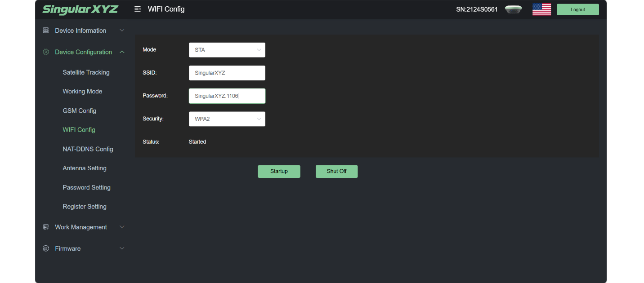
Task: Click the sidebar collapse hamburger icon
Action: (x=138, y=9)
